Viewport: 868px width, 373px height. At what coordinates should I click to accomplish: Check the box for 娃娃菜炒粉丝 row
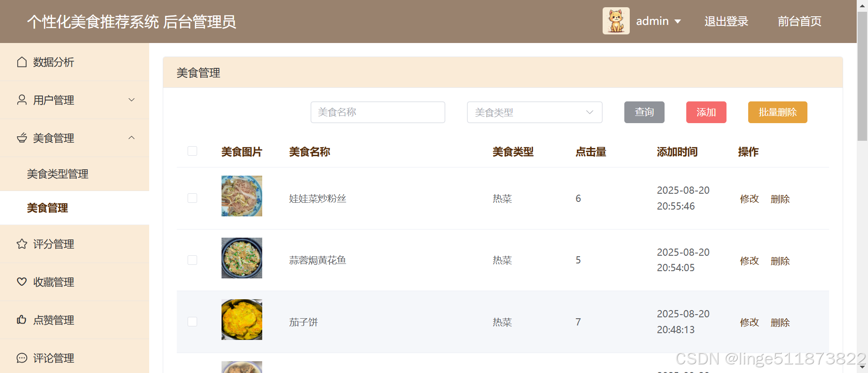tap(192, 198)
